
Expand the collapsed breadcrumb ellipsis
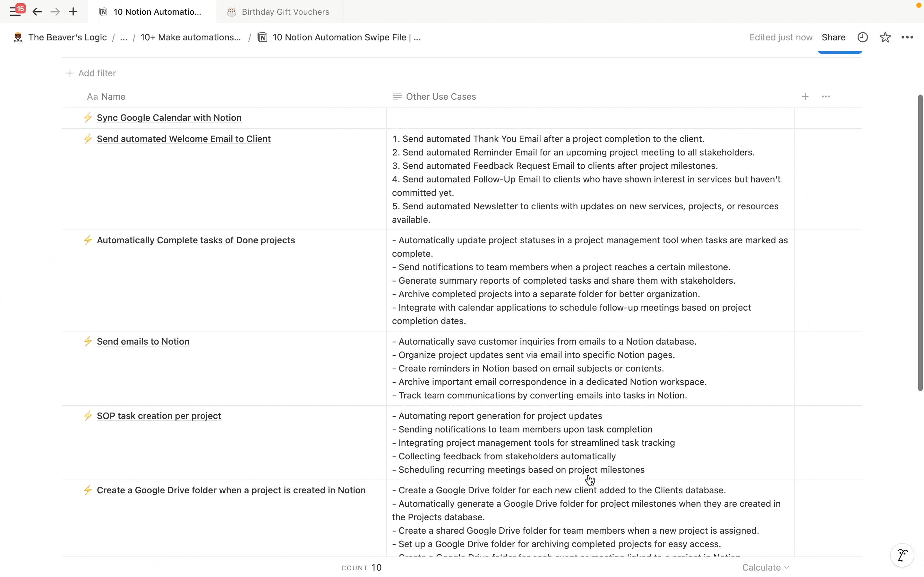point(124,38)
